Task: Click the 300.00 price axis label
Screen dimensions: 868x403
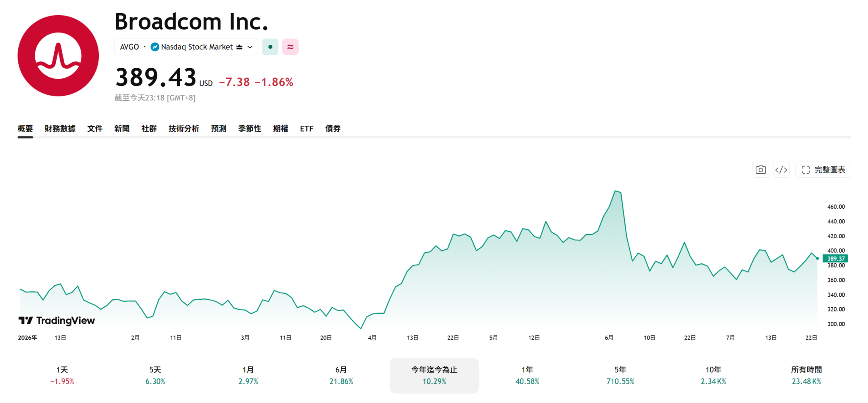Action: (836, 324)
